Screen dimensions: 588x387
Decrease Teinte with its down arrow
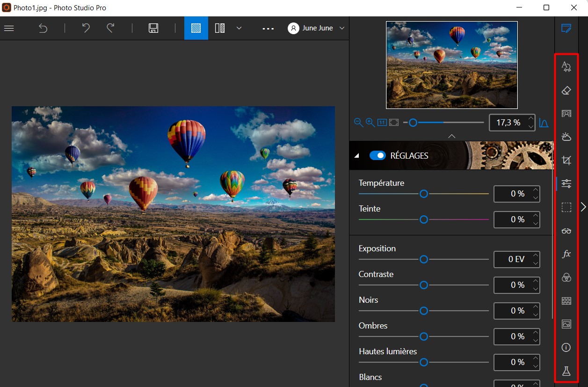(536, 224)
